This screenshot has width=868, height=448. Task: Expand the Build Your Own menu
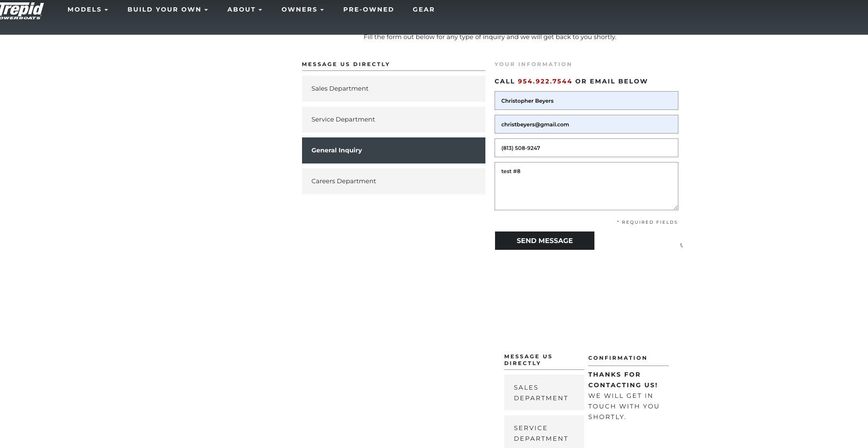click(x=168, y=9)
